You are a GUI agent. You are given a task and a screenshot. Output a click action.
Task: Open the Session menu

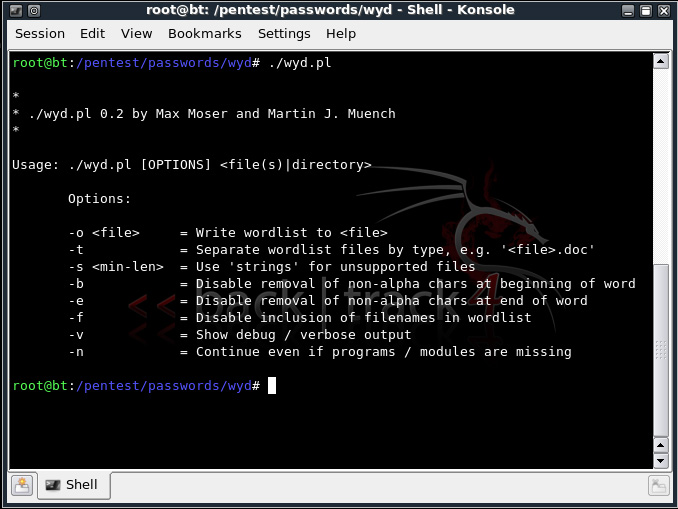[x=40, y=34]
